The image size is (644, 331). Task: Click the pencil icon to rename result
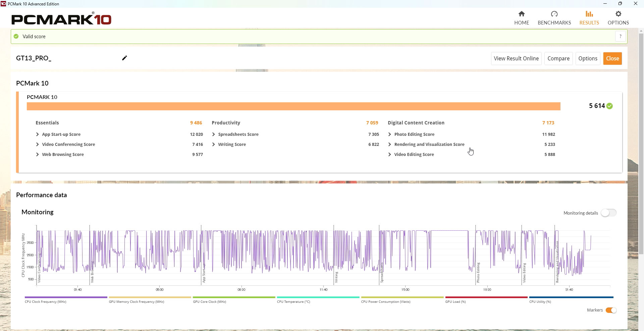124,58
